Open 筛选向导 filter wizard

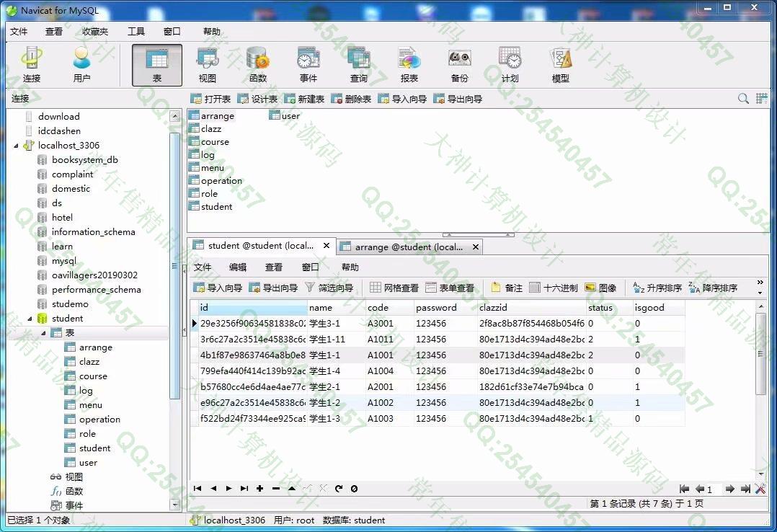point(329,288)
